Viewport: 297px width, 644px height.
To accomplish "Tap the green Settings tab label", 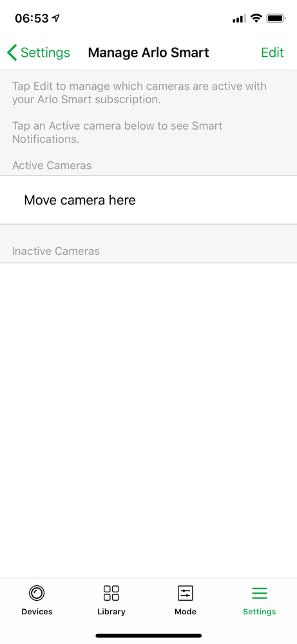I will (x=259, y=612).
